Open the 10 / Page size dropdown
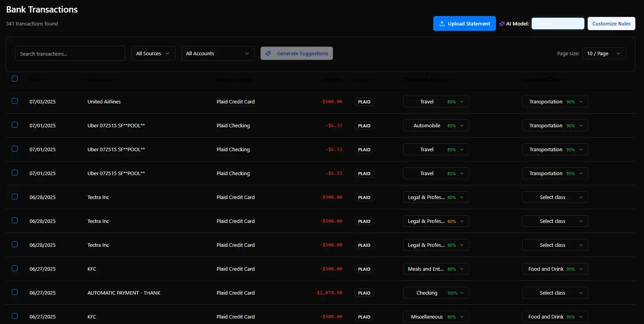The image size is (644, 324). click(x=604, y=53)
